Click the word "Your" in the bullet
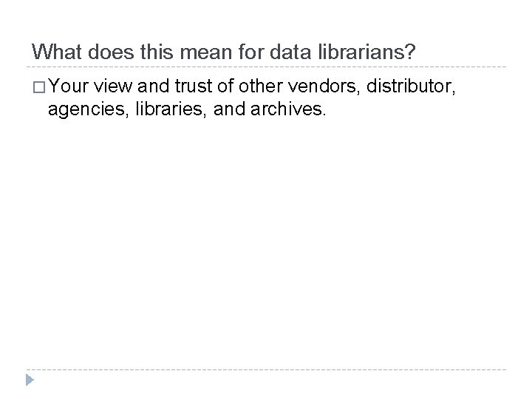Image resolution: width=532 pixels, height=399 pixels. click(x=69, y=89)
